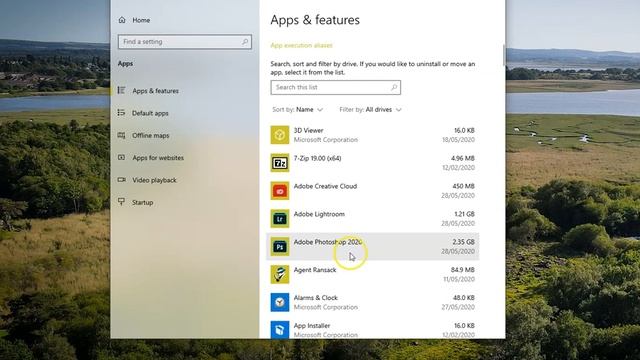
Task: Select the 3D Viewer entry name
Action: pyautogui.click(x=308, y=130)
